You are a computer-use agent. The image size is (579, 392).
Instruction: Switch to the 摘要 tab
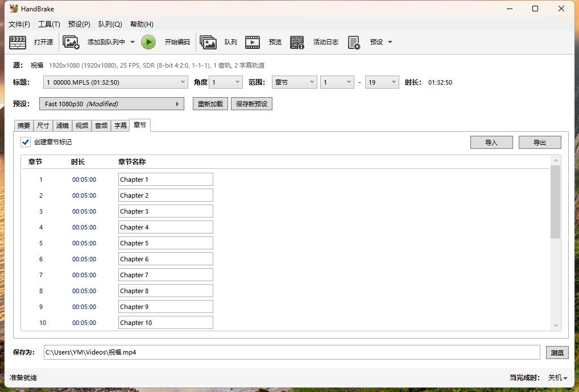(x=24, y=126)
